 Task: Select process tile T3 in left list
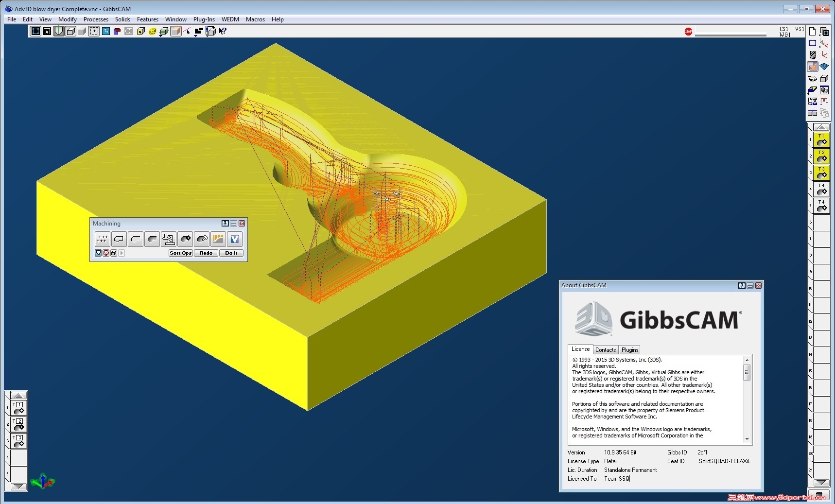[x=18, y=441]
